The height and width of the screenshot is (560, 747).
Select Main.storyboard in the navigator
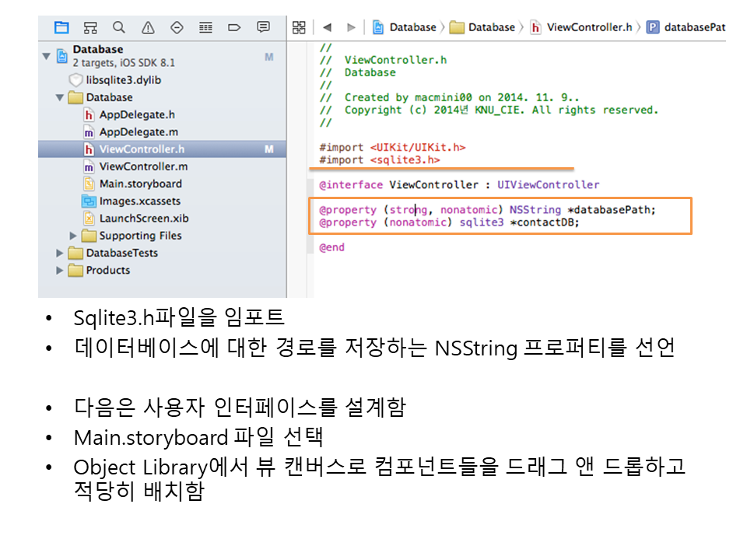click(x=140, y=184)
